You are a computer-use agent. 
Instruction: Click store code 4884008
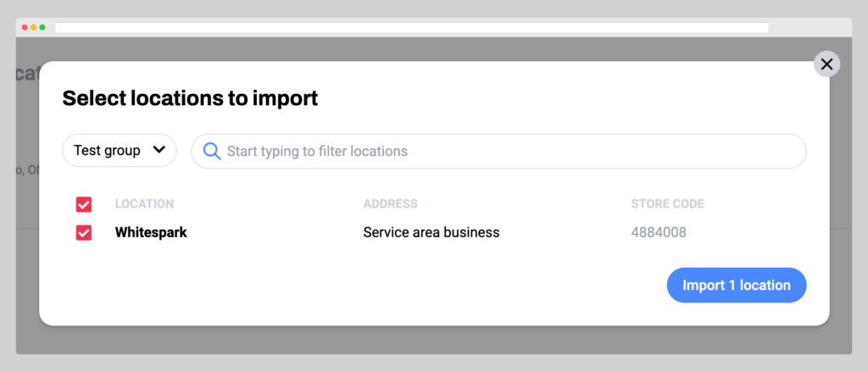(658, 232)
